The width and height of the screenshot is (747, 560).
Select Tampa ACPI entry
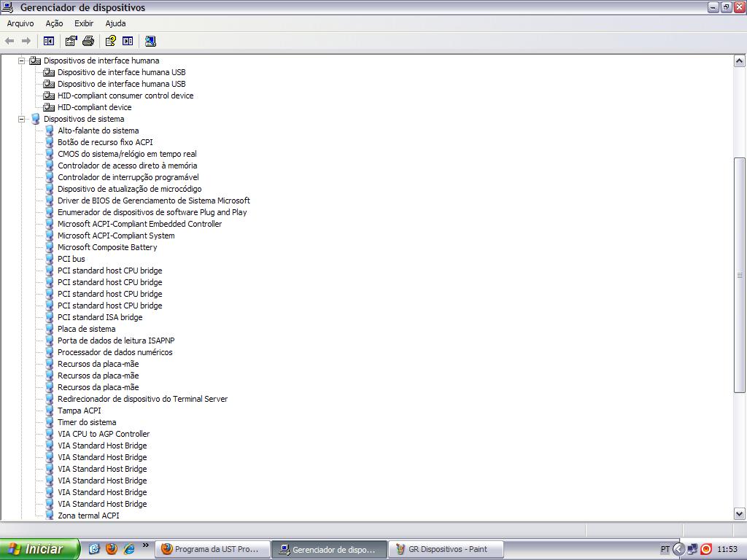[x=79, y=411]
